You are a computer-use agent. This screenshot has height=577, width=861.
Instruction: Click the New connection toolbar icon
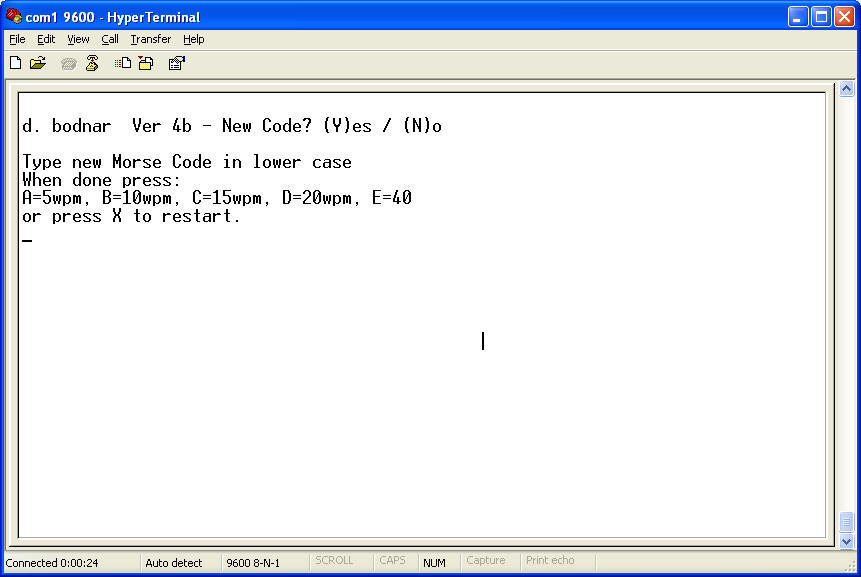pyautogui.click(x=15, y=63)
